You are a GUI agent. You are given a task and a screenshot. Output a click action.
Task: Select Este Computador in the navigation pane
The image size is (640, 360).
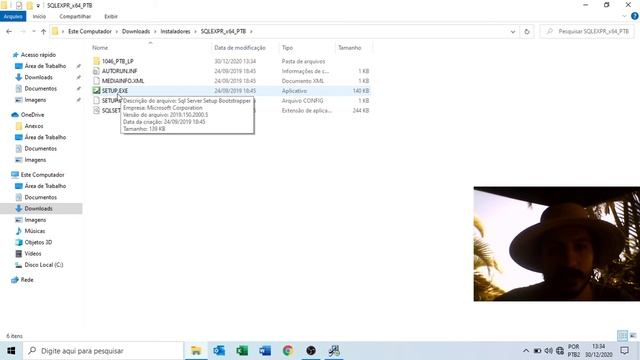42,175
